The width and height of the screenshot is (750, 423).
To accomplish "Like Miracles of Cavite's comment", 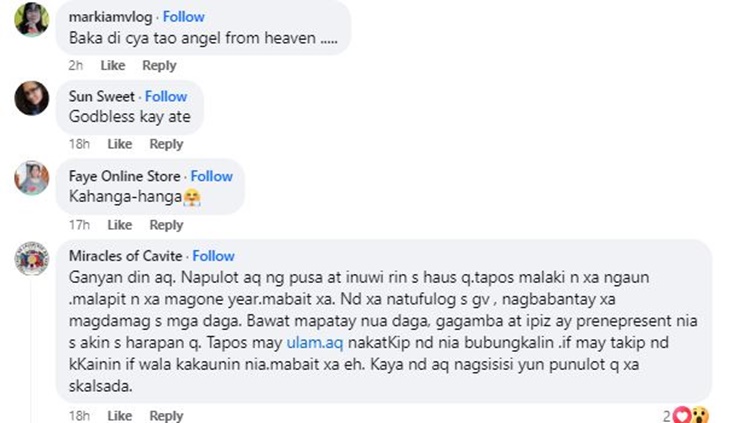I will [x=120, y=415].
